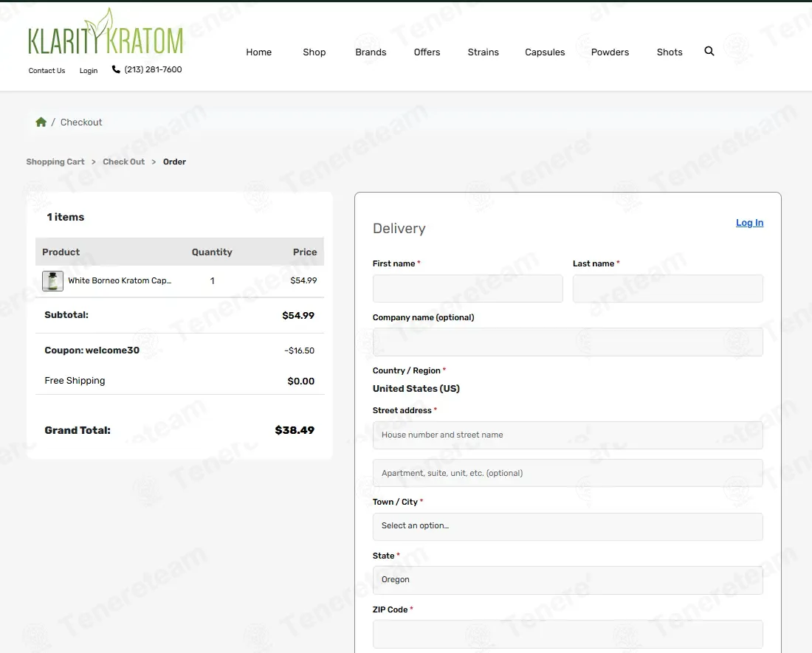The width and height of the screenshot is (812, 653).
Task: Open the Home menu item
Action: [x=259, y=52]
